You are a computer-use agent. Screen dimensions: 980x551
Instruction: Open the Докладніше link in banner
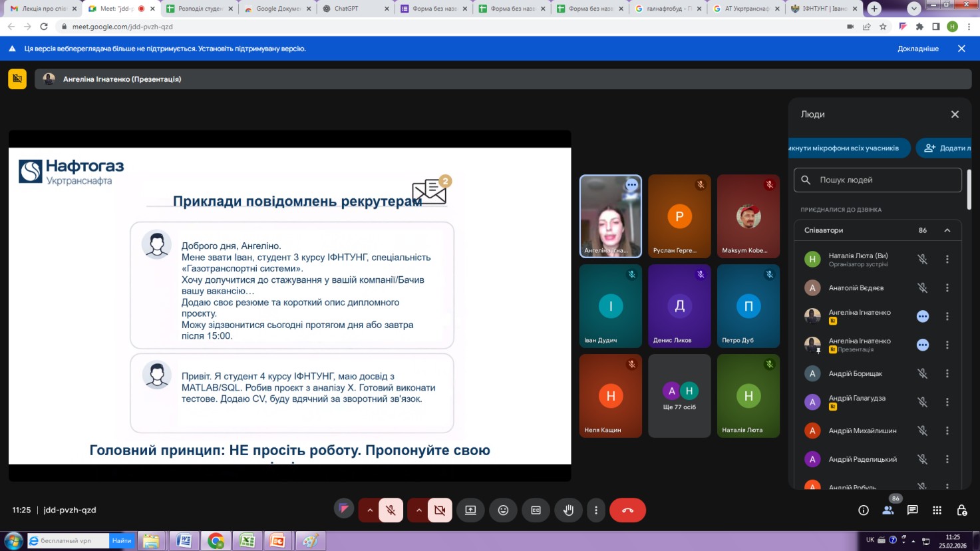[x=918, y=49]
